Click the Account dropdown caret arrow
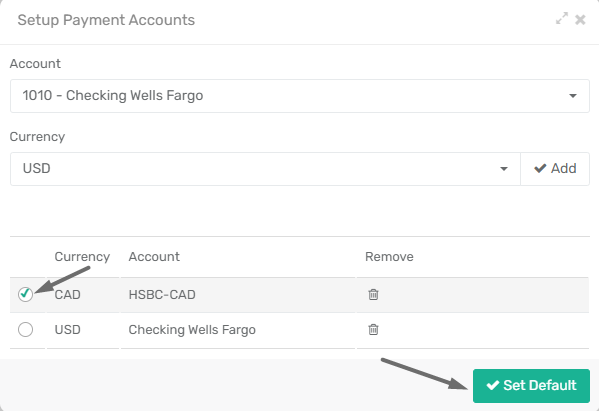This screenshot has width=599, height=411. [573, 96]
